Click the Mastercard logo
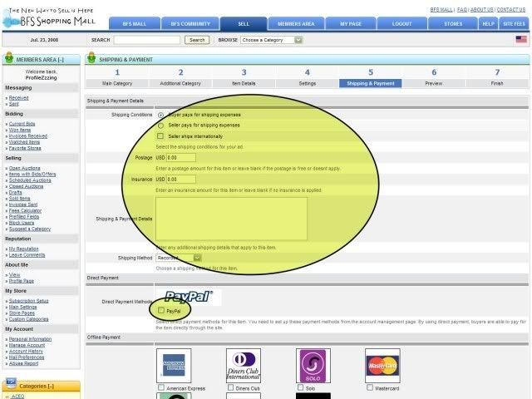 [382, 366]
